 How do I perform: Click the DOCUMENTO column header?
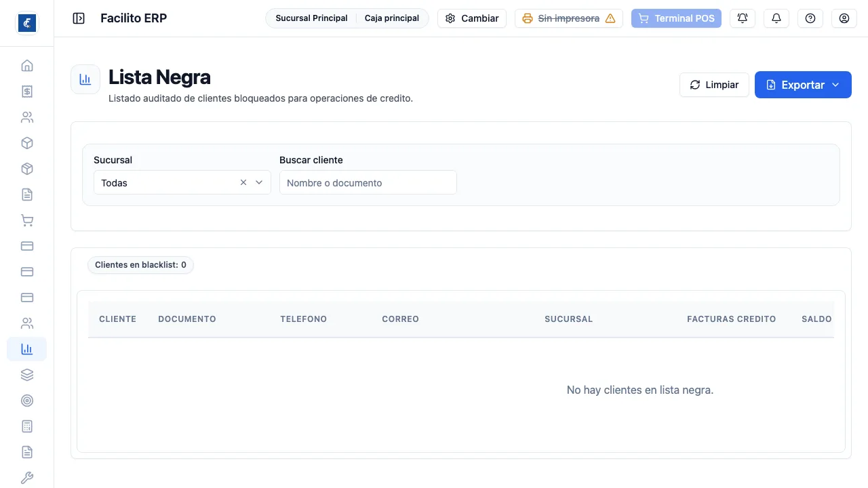(x=187, y=319)
